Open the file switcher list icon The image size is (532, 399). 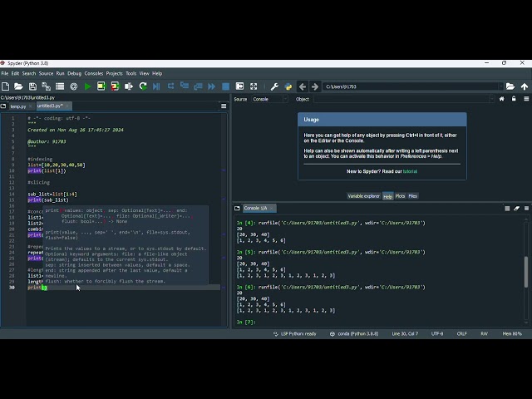coord(60,86)
